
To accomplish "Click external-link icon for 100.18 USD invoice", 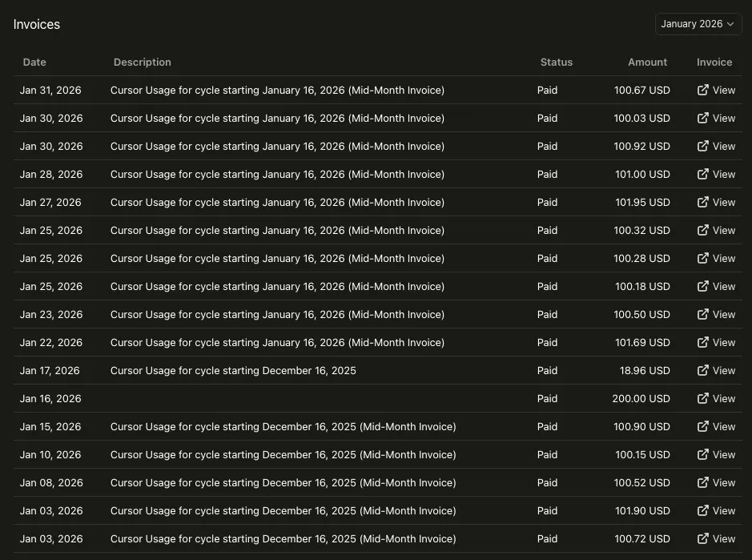I will point(702,287).
